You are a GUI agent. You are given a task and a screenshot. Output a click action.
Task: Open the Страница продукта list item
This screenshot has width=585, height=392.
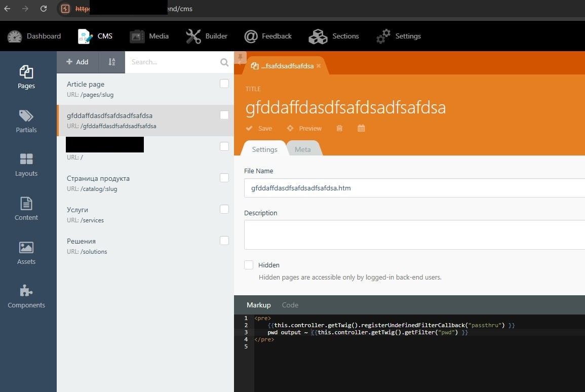point(145,183)
